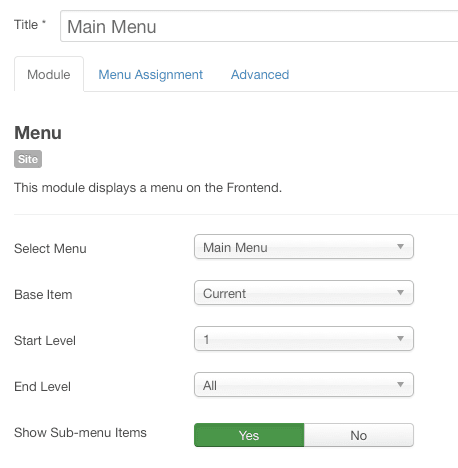Select the Module tab
458x468 pixels.
[49, 74]
